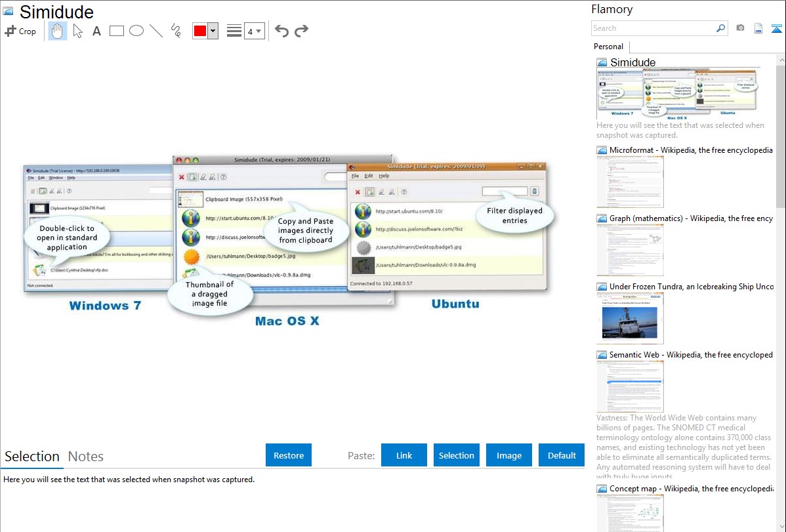This screenshot has width=786, height=532.
Task: Click the "Vastness: The World Wide Web" description text
Action: pos(684,447)
